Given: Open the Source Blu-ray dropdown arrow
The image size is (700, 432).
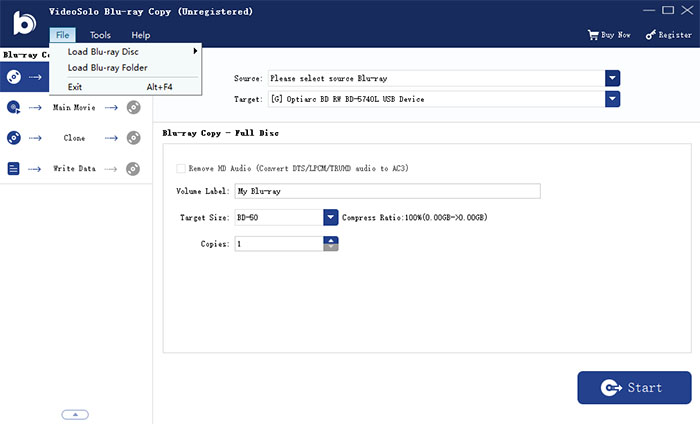Looking at the screenshot, I should pyautogui.click(x=612, y=78).
